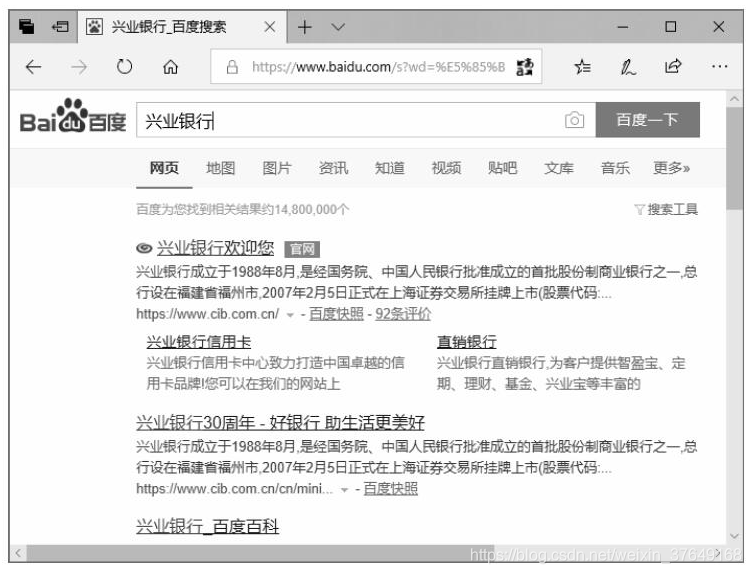This screenshot has width=752, height=574.
Task: Click the Baidu logo
Action: pyautogui.click(x=73, y=116)
